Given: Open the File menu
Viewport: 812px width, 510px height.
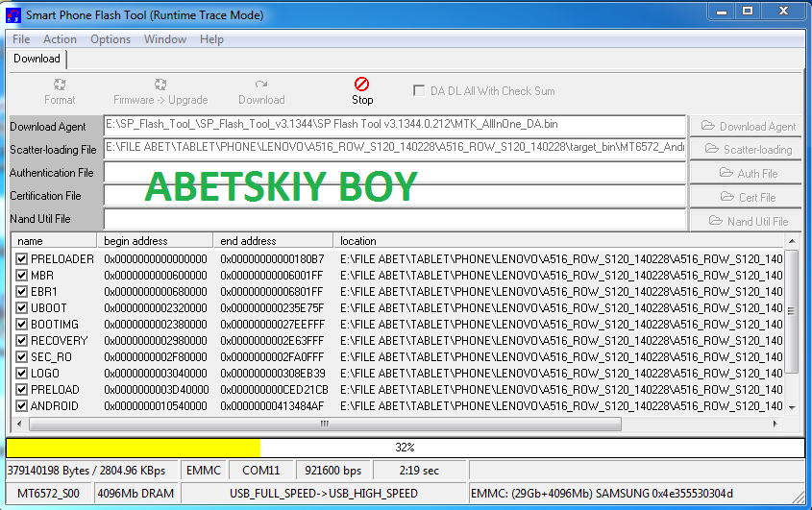Looking at the screenshot, I should click(x=21, y=39).
